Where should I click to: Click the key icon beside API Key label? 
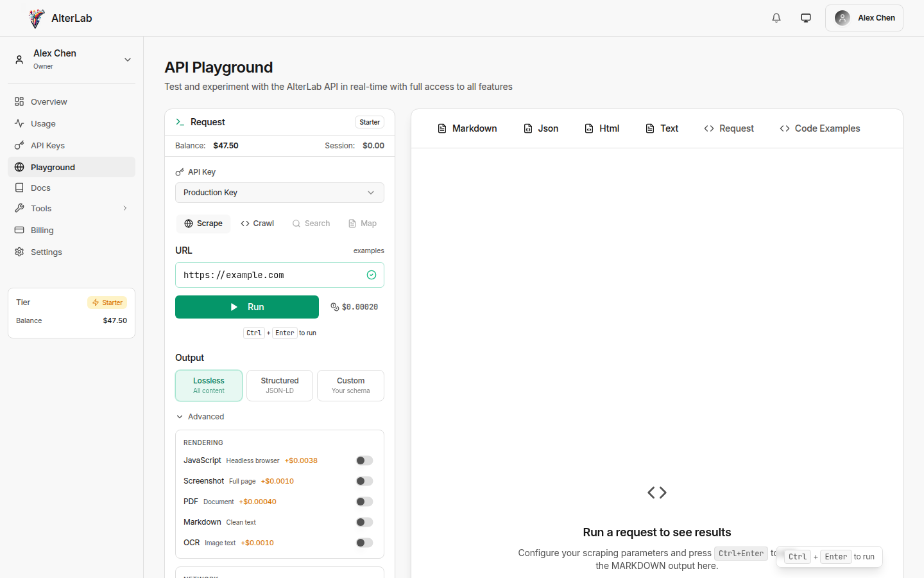tap(180, 172)
